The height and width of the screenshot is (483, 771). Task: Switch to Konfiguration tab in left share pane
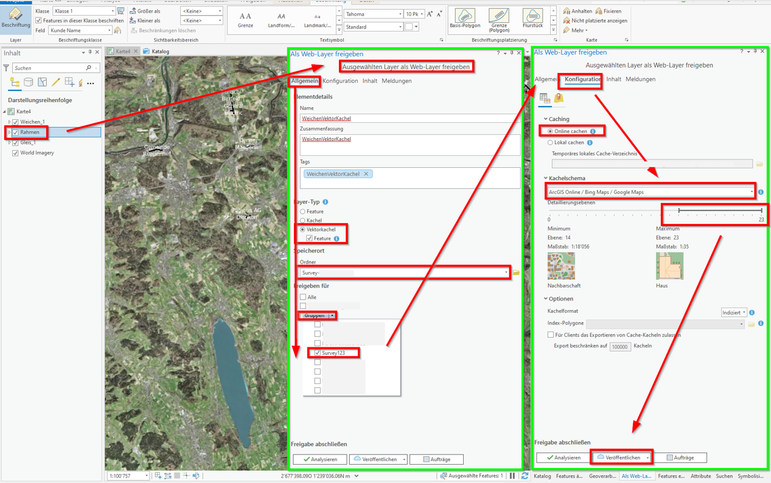(x=340, y=81)
